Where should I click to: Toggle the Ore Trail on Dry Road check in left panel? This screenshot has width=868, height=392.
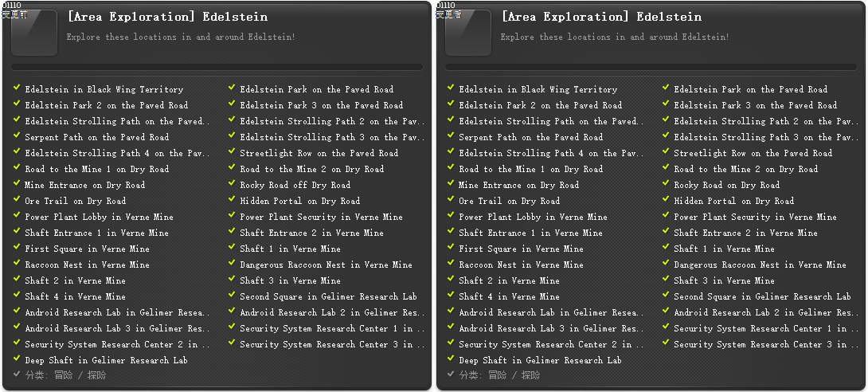(17, 200)
